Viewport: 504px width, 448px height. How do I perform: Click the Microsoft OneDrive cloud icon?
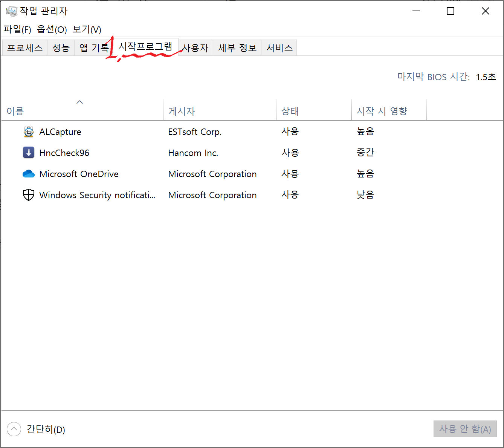pyautogui.click(x=29, y=174)
